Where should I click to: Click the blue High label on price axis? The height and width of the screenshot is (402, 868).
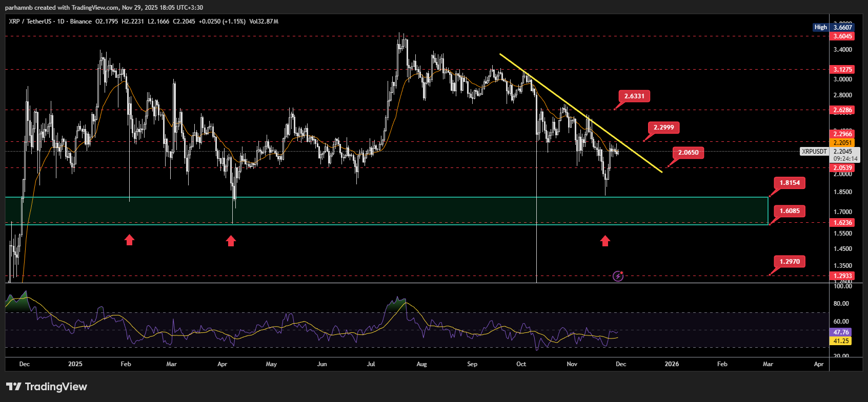click(820, 27)
